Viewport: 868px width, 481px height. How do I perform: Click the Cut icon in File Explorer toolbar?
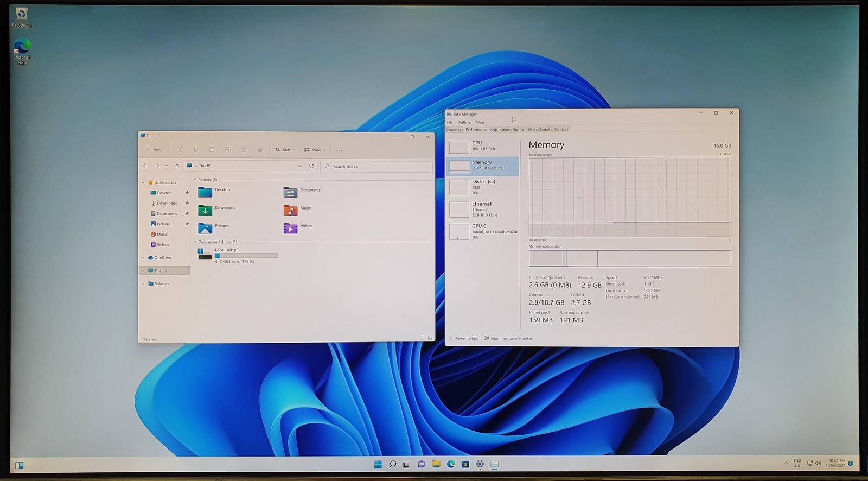(x=180, y=150)
